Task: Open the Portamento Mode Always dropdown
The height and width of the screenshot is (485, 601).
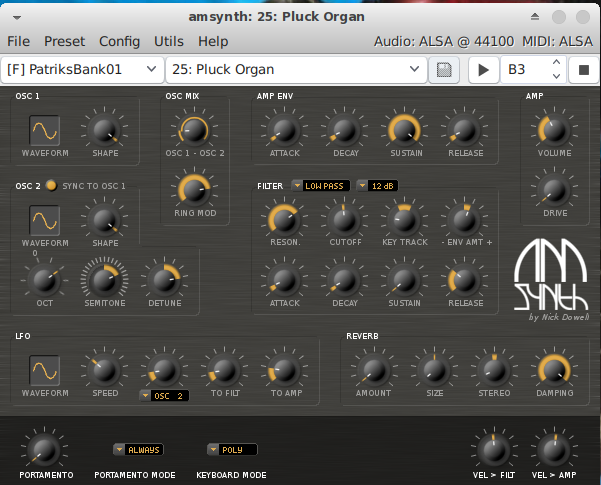Action: pyautogui.click(x=139, y=450)
